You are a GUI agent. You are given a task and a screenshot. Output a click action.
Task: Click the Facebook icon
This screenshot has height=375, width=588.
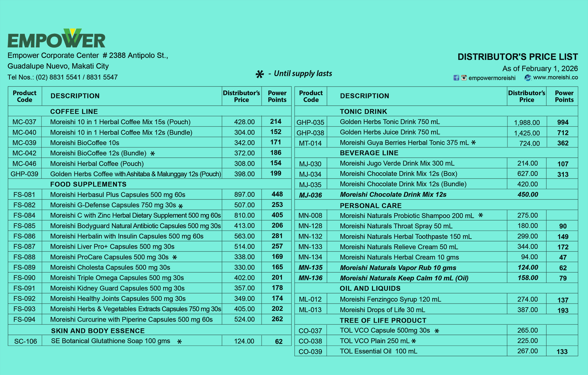tap(456, 78)
